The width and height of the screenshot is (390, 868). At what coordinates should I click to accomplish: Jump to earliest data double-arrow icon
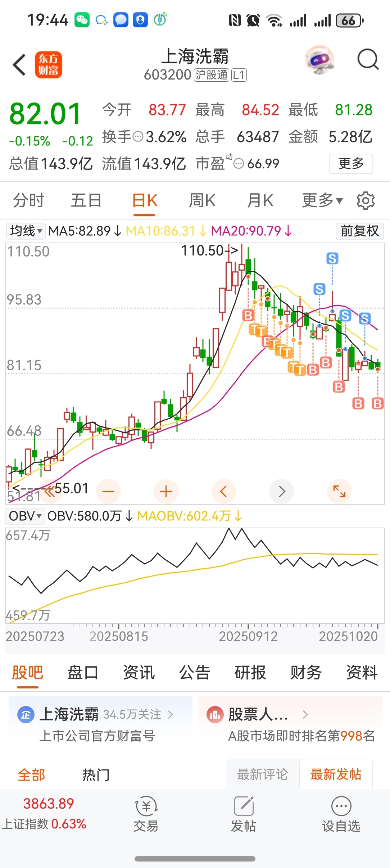pyautogui.click(x=50, y=491)
